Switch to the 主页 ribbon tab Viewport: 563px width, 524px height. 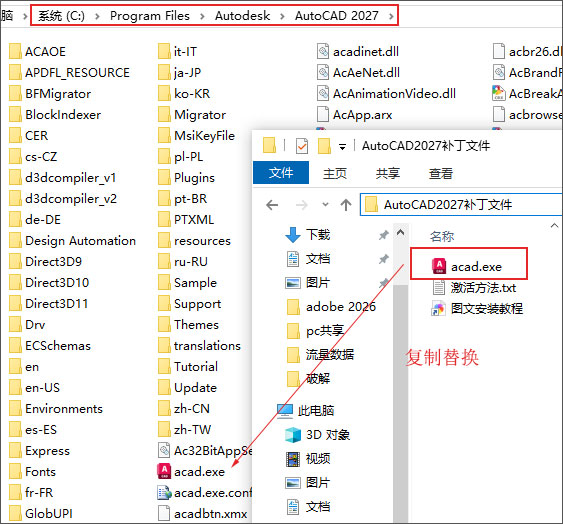335,173
